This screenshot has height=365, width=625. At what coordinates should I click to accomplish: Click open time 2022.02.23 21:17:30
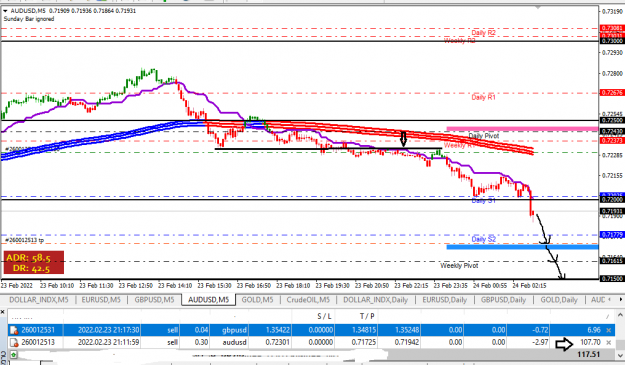(x=108, y=330)
